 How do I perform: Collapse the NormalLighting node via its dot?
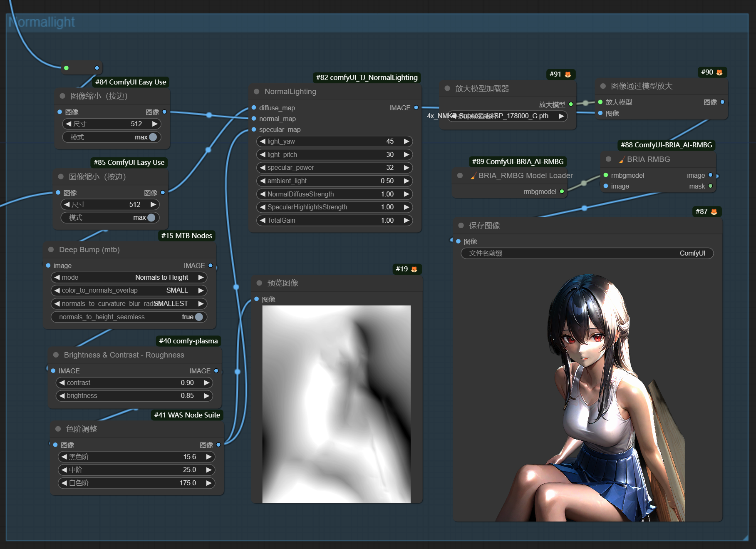coord(257,92)
